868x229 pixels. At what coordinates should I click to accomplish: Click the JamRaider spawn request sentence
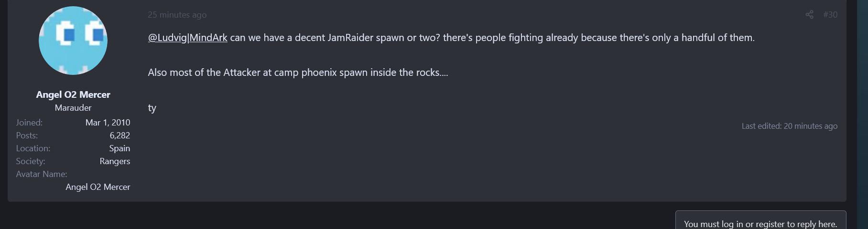(x=492, y=38)
